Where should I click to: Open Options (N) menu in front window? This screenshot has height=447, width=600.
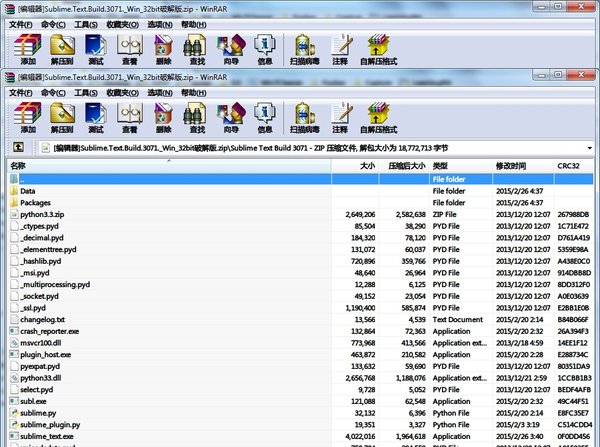pos(160,93)
